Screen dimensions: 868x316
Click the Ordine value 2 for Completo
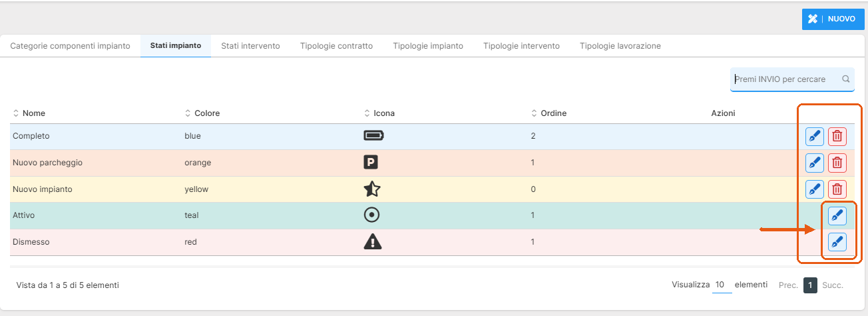click(533, 136)
